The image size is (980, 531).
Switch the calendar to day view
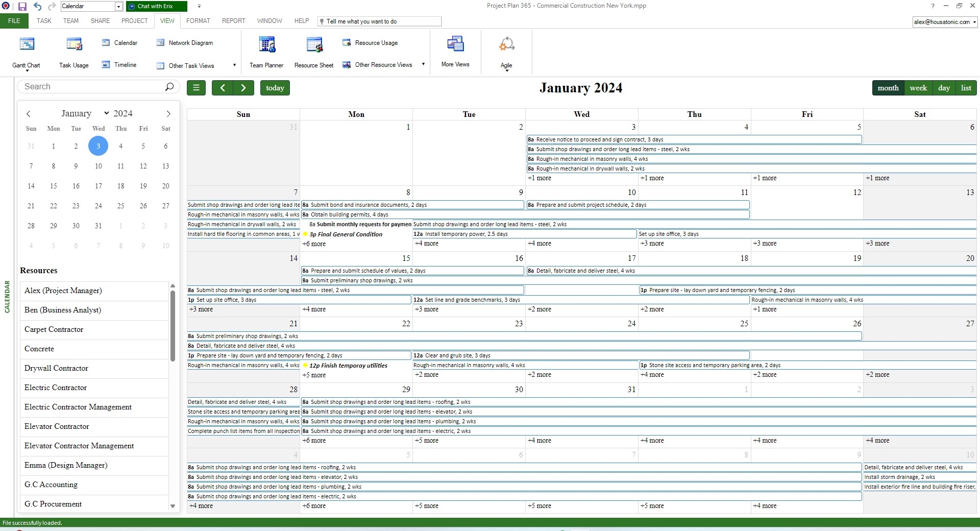[x=944, y=87]
